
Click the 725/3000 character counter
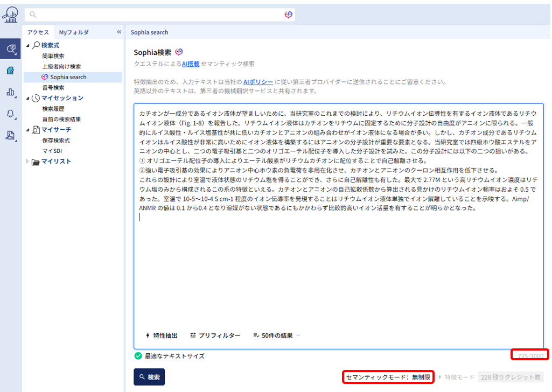click(x=530, y=356)
